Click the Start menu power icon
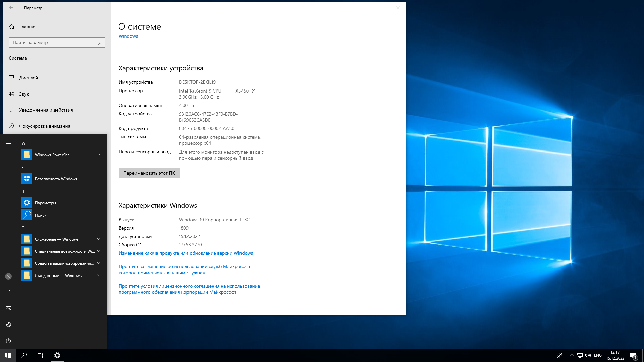The image size is (644, 362). pos(8,341)
